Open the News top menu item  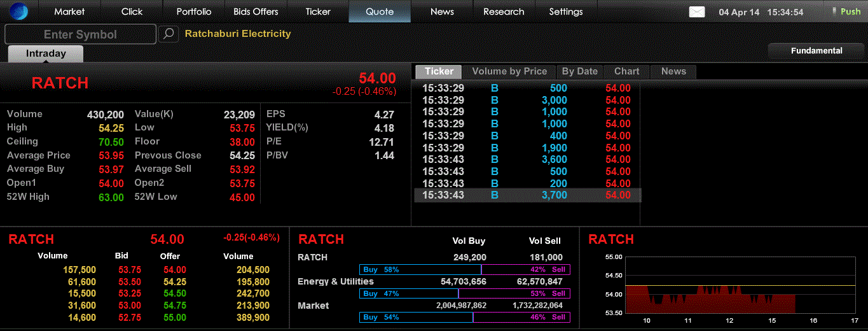coord(442,11)
